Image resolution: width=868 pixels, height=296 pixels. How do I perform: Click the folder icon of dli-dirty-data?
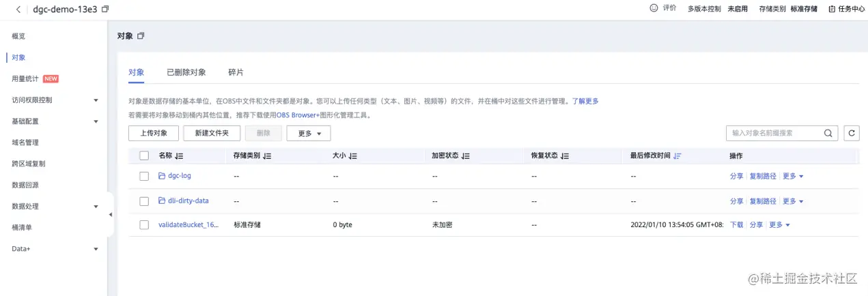coord(162,201)
